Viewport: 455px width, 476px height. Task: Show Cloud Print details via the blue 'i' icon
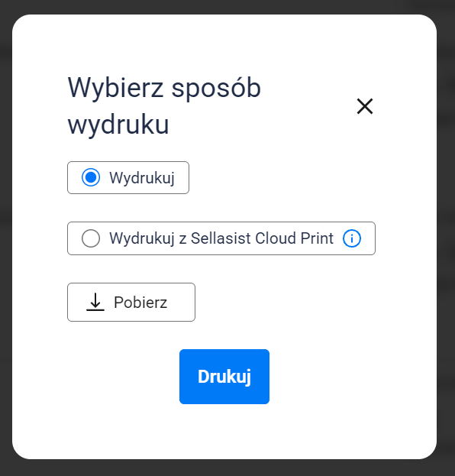[352, 238]
